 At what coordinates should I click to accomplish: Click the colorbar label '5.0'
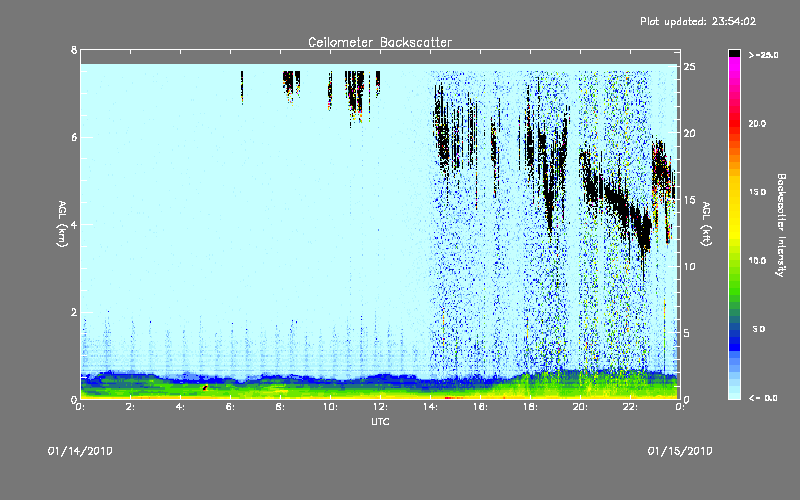[x=759, y=329]
